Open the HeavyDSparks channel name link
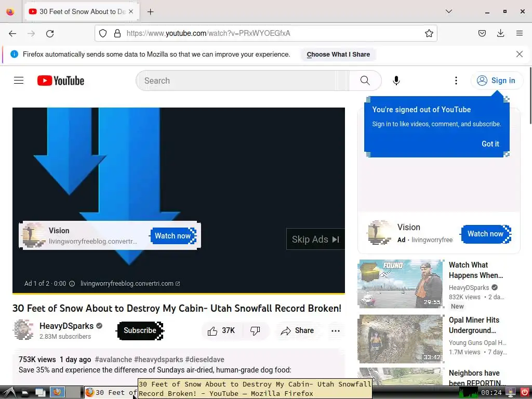 66,326
